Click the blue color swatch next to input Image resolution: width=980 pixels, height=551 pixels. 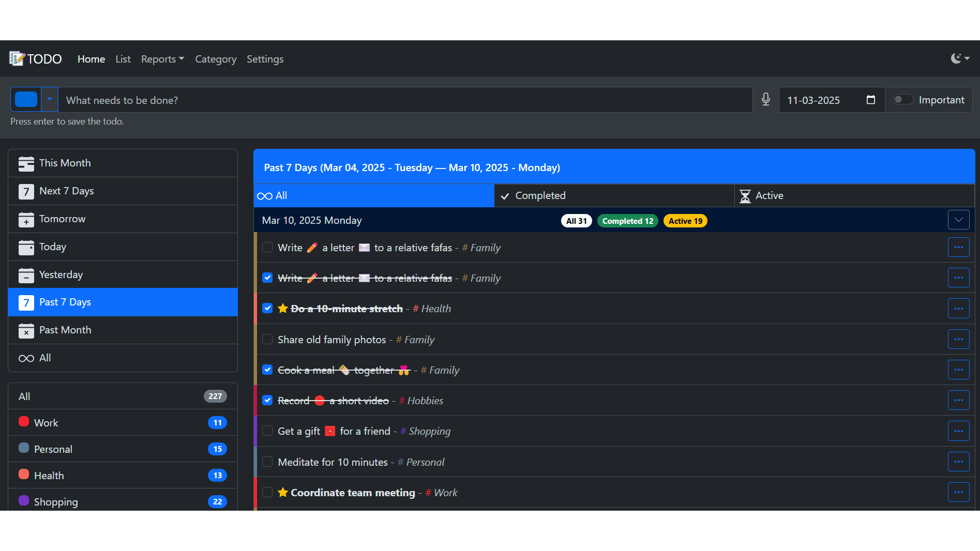click(x=26, y=99)
